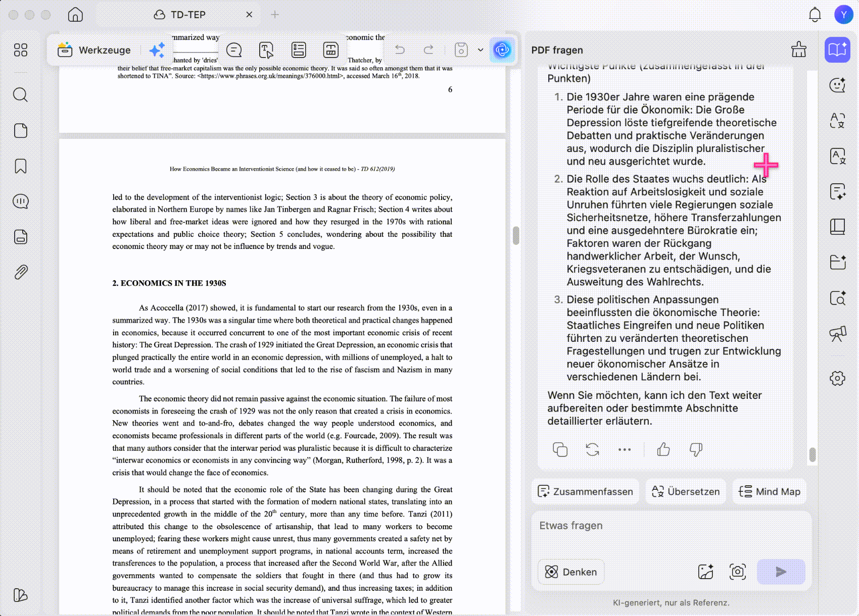This screenshot has width=859, height=616.
Task: Select the form fields tool in toolbar
Action: [x=299, y=50]
